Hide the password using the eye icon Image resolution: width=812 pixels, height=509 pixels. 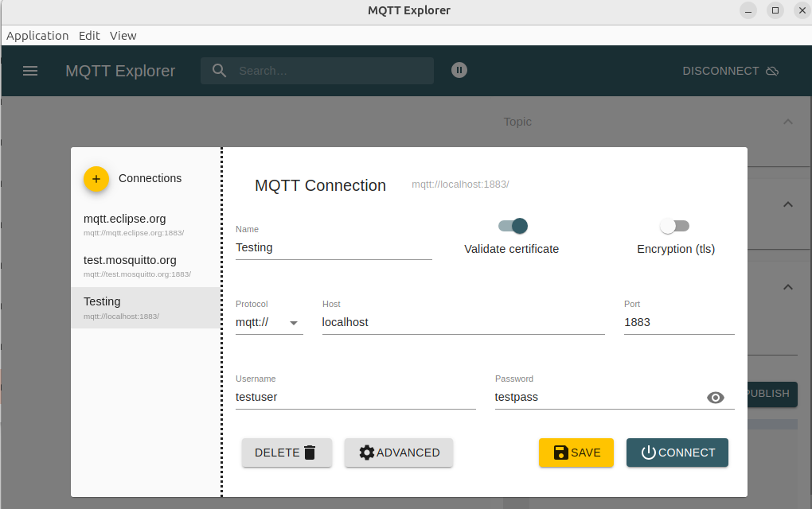point(716,398)
